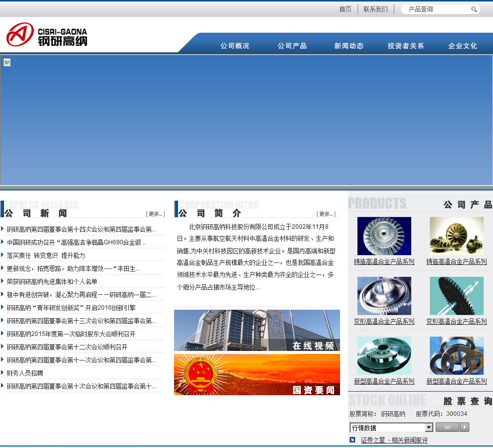Open the 财务人员招聘 article
The width and height of the screenshot is (493, 448).
pos(25,373)
